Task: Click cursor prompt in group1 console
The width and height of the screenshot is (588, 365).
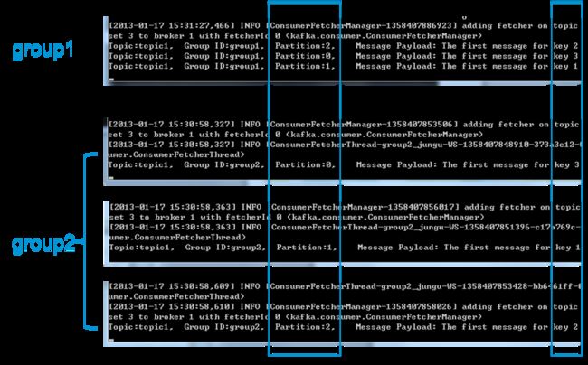Action: [x=112, y=79]
